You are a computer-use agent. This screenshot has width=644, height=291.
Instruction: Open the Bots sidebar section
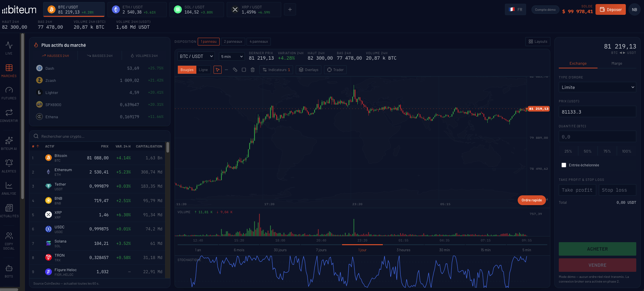tap(9, 271)
